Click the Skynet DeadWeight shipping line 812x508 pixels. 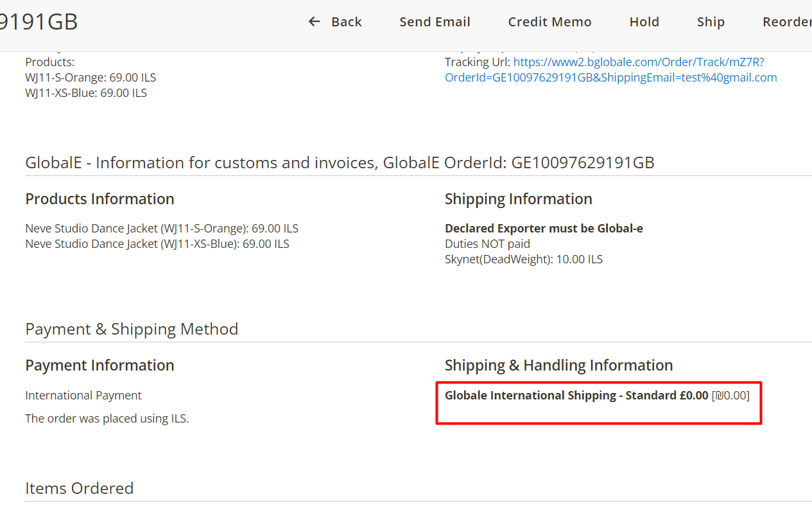click(x=524, y=259)
